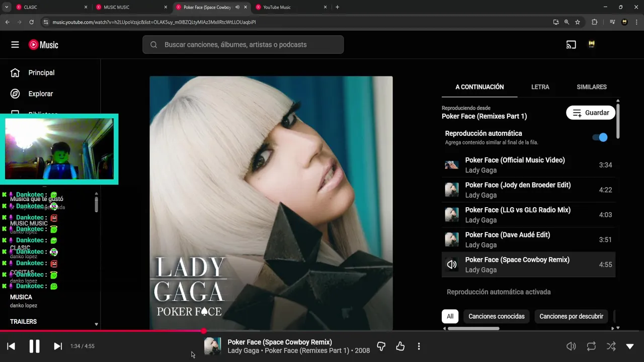Open more actions three-dot menu in player bar

point(419,346)
